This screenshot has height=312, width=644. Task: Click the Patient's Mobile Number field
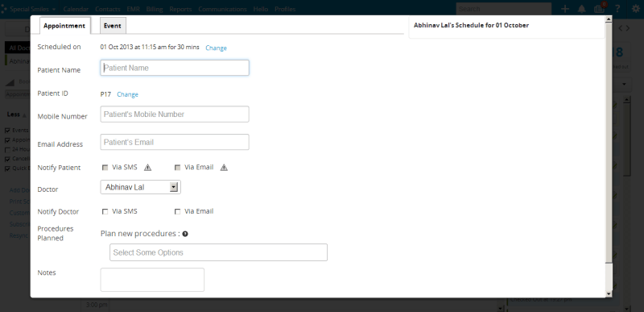pos(175,114)
